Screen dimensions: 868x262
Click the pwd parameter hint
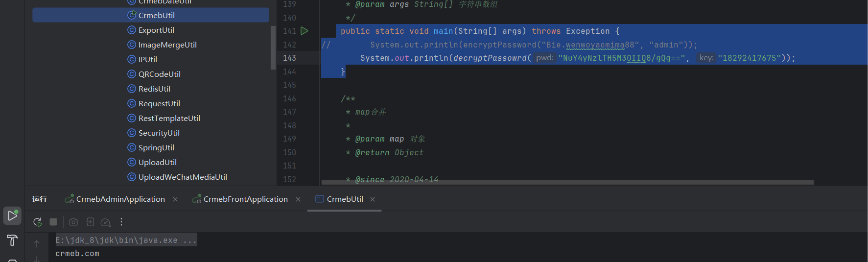click(x=544, y=58)
